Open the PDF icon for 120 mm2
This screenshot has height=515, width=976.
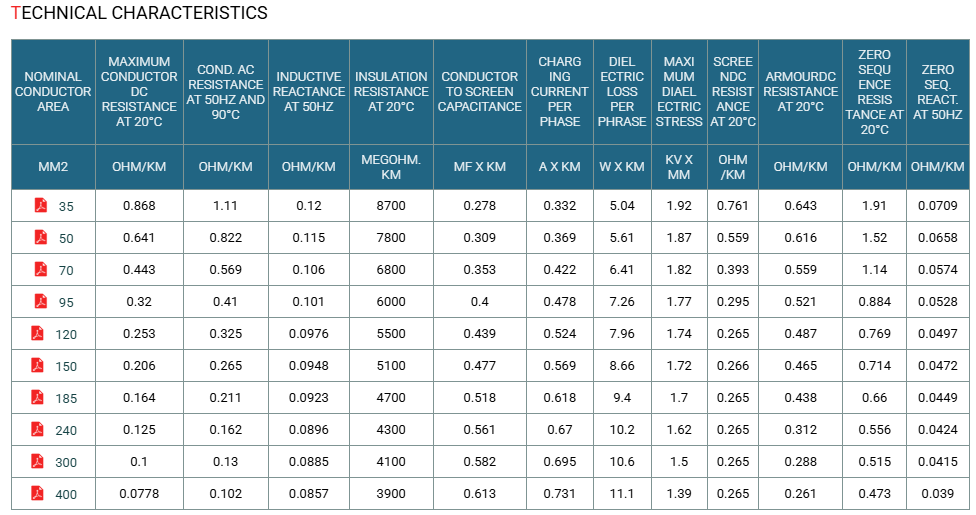[x=37, y=333]
